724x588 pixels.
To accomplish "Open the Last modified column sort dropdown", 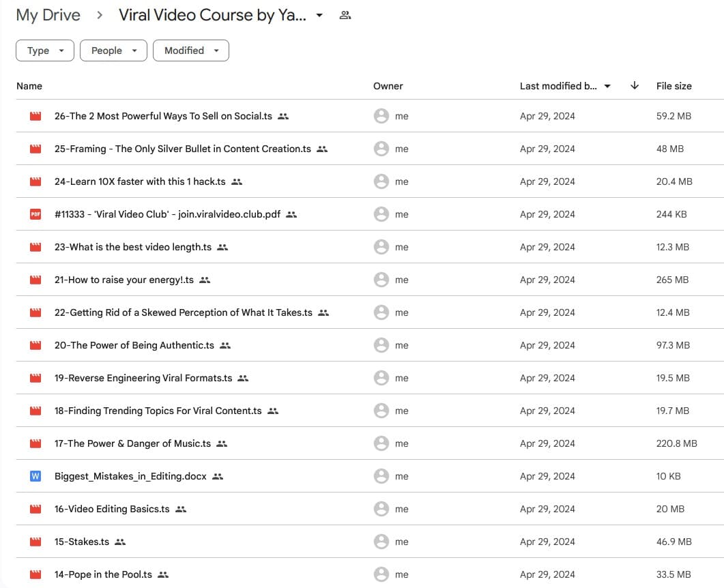I will [607, 86].
